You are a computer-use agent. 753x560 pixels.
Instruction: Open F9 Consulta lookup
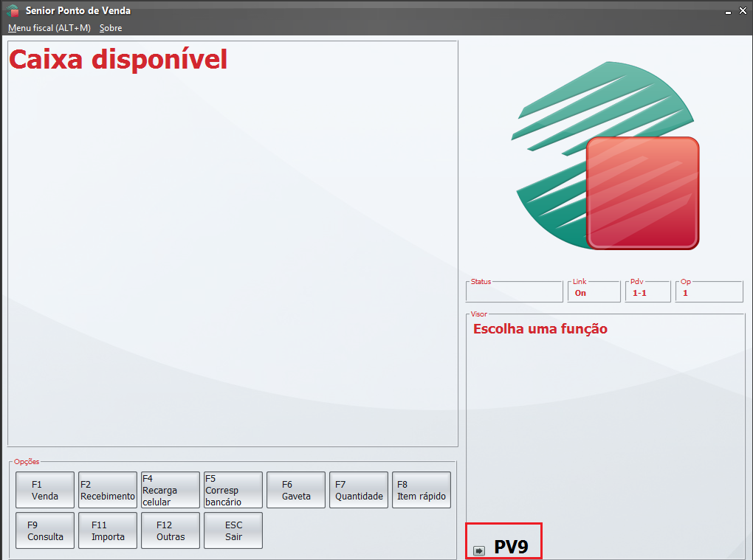[44, 530]
